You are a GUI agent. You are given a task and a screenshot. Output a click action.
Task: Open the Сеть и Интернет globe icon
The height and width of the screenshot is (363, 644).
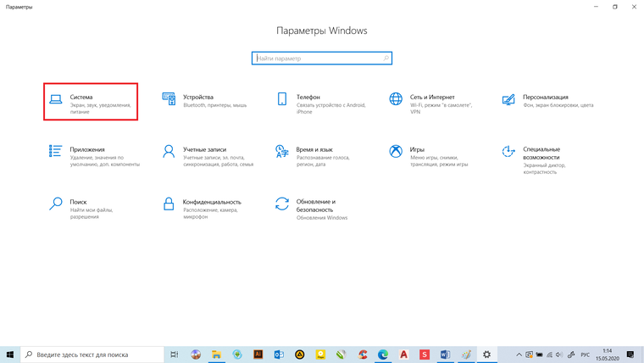(x=396, y=99)
